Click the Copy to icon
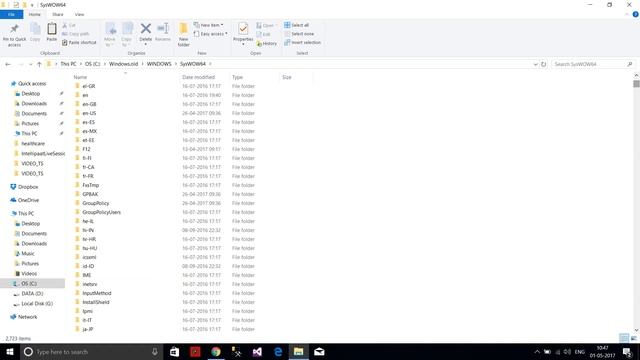Image resolution: width=640 pixels, height=360 pixels. point(127,29)
